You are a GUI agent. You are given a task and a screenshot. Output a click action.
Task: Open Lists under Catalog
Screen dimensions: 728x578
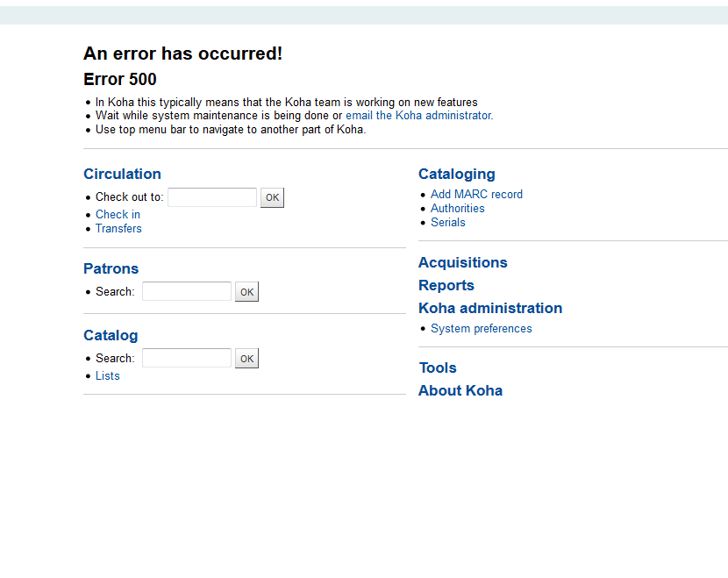(x=107, y=376)
